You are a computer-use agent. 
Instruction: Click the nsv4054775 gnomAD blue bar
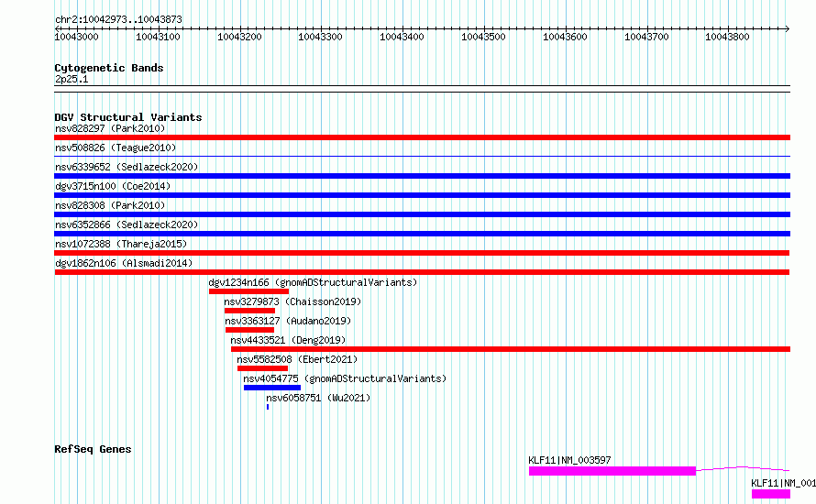point(272,388)
